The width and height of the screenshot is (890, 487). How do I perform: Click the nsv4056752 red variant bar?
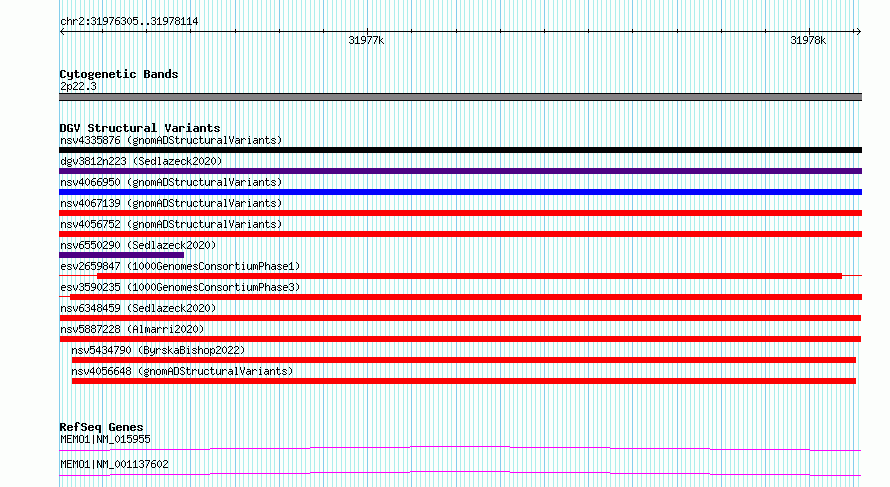pyautogui.click(x=460, y=234)
